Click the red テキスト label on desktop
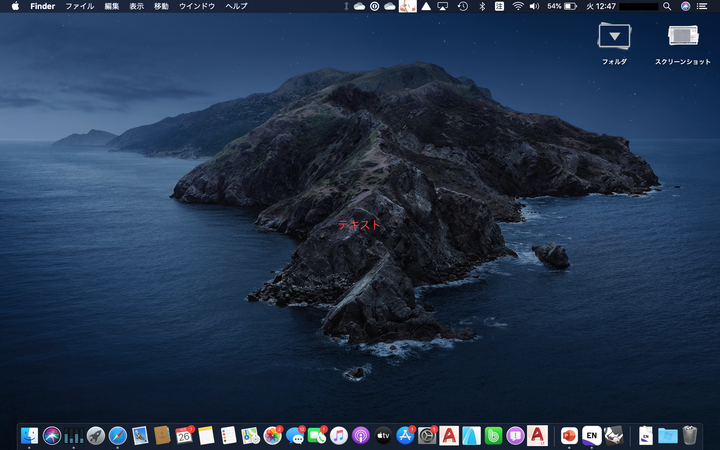Screen dimensions: 720x450 [x=360, y=225]
